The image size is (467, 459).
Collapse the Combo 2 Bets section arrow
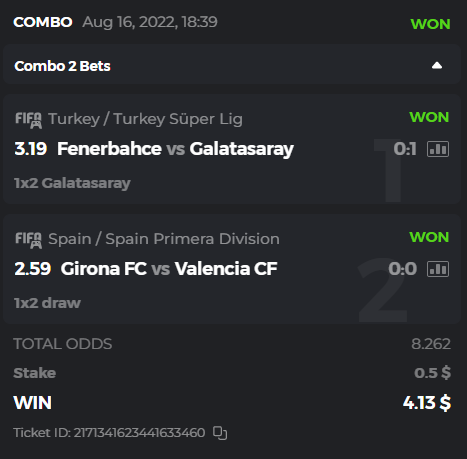coord(437,66)
